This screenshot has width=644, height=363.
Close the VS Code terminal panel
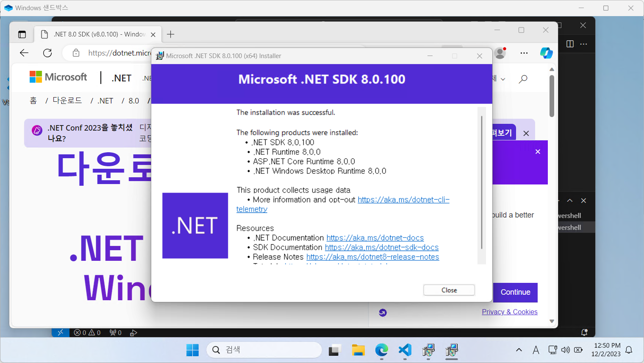(x=583, y=201)
